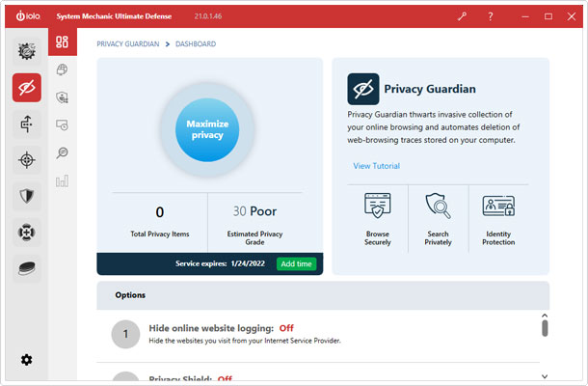Click scroll up arrow in Options list
Image resolution: width=588 pixels, height=386 pixels.
(x=545, y=316)
